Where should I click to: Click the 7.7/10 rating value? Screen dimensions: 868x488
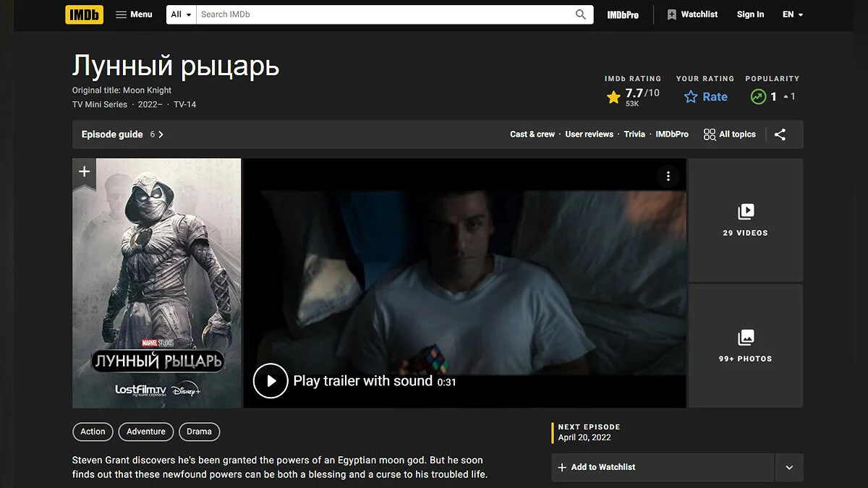642,93
